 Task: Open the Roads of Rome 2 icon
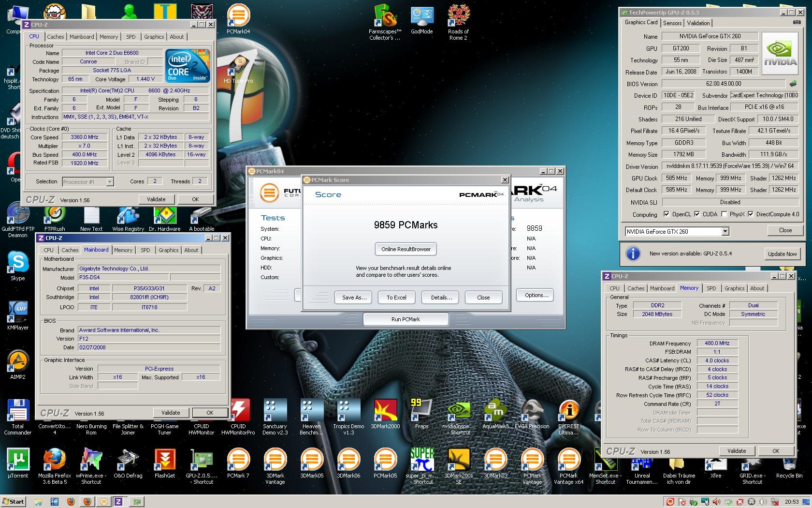[458, 22]
